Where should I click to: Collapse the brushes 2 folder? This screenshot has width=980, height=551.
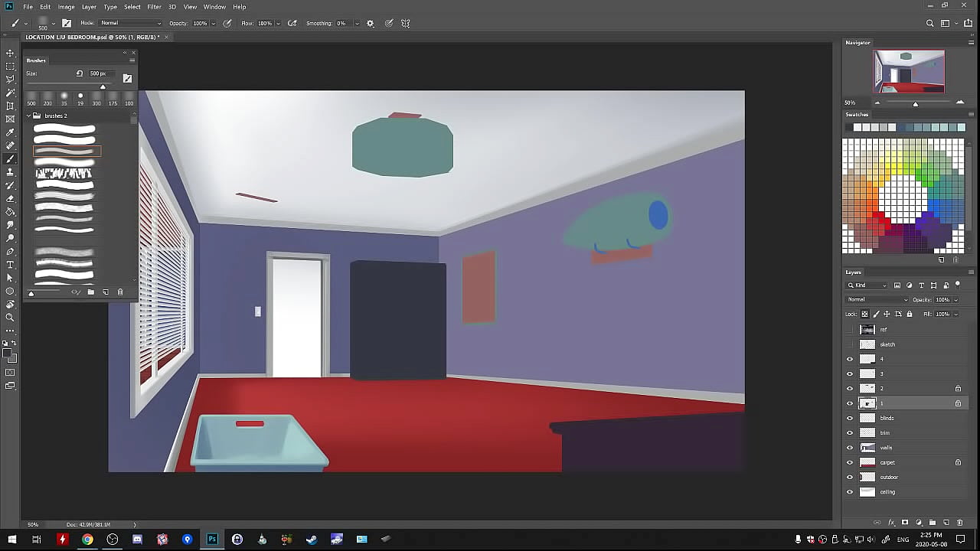point(29,116)
